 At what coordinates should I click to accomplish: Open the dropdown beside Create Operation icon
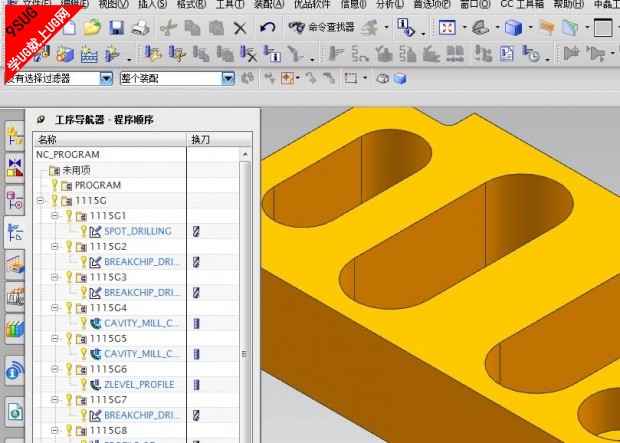[129, 60]
